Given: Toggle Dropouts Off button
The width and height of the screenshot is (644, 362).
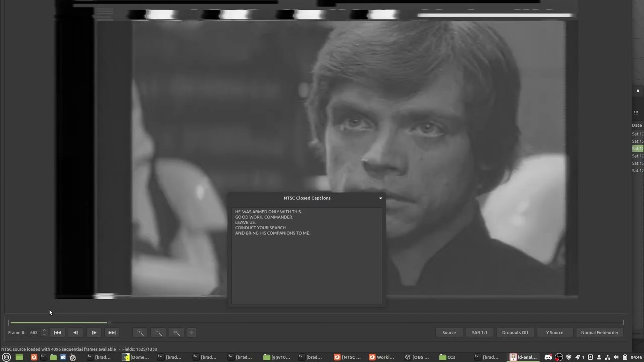Looking at the screenshot, I should (x=515, y=332).
